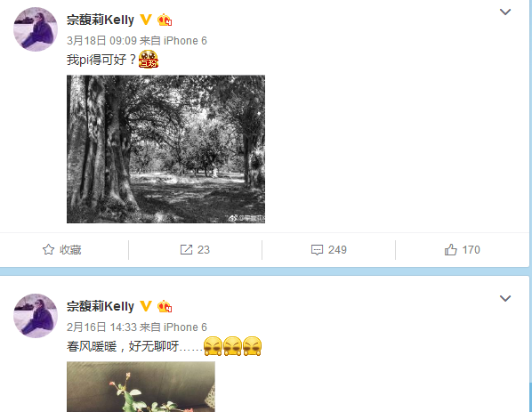532x412 pixels.
Task: Click the 互粉 emoji in first post text
Action: tap(149, 60)
